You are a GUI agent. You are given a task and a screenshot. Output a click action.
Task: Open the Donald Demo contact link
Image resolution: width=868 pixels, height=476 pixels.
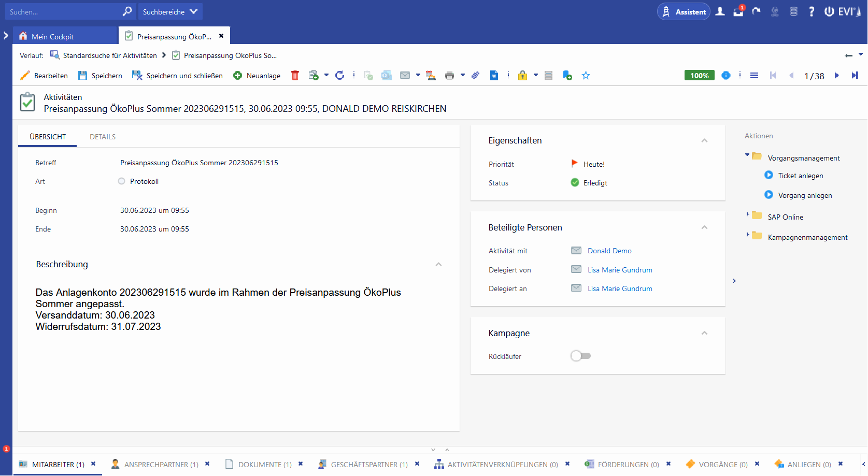609,251
